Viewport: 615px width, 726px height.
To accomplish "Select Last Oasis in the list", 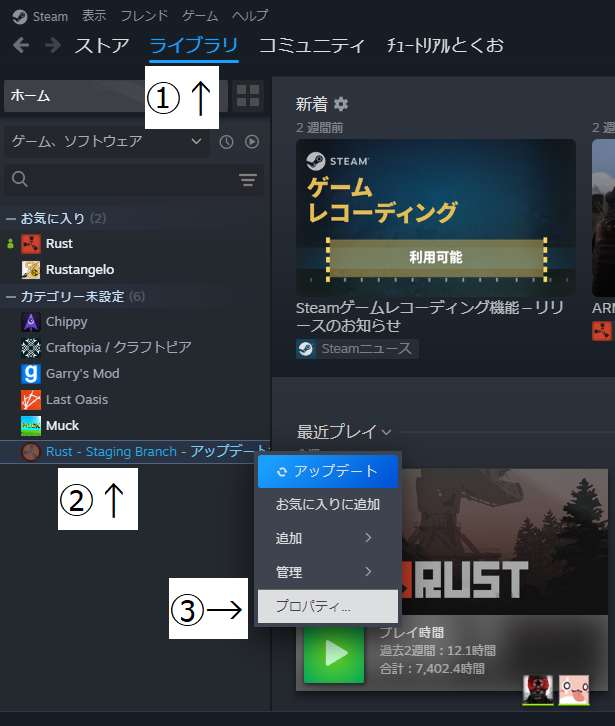I will tap(77, 400).
